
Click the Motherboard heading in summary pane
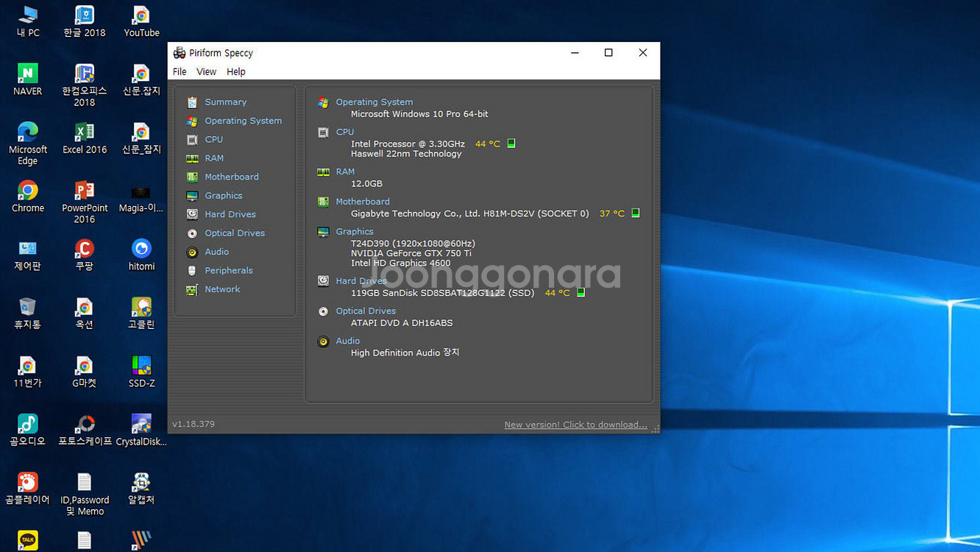click(x=363, y=202)
